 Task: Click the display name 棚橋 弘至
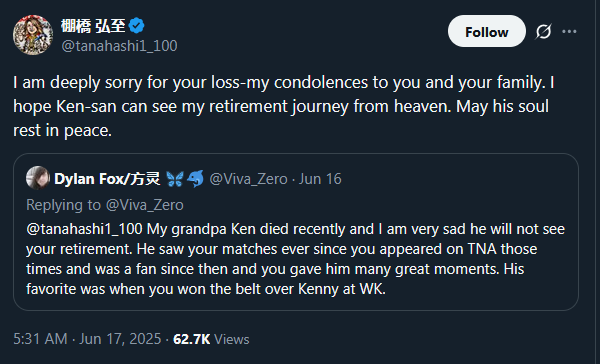93,26
